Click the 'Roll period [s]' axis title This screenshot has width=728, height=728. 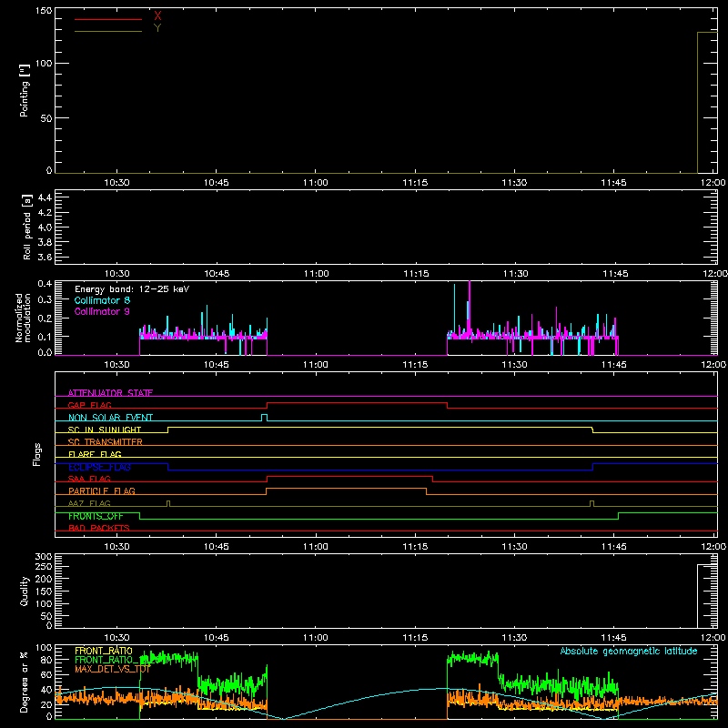[x=27, y=227]
